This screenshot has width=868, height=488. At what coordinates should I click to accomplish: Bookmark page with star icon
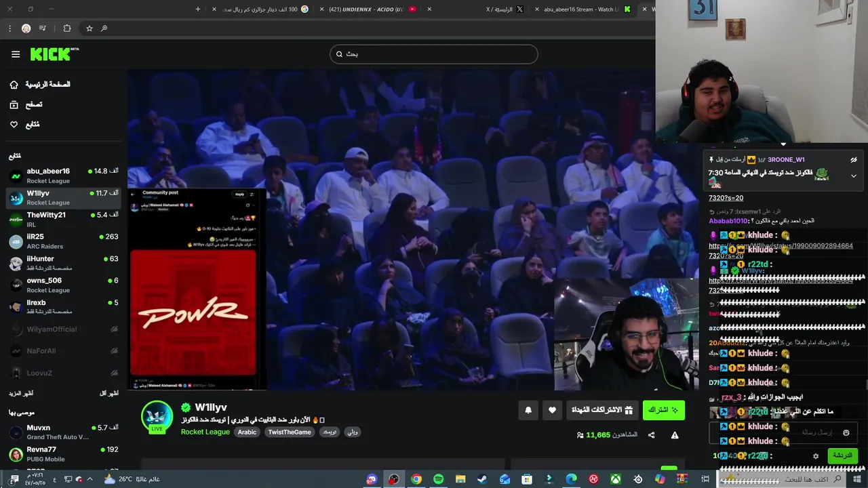(x=89, y=28)
